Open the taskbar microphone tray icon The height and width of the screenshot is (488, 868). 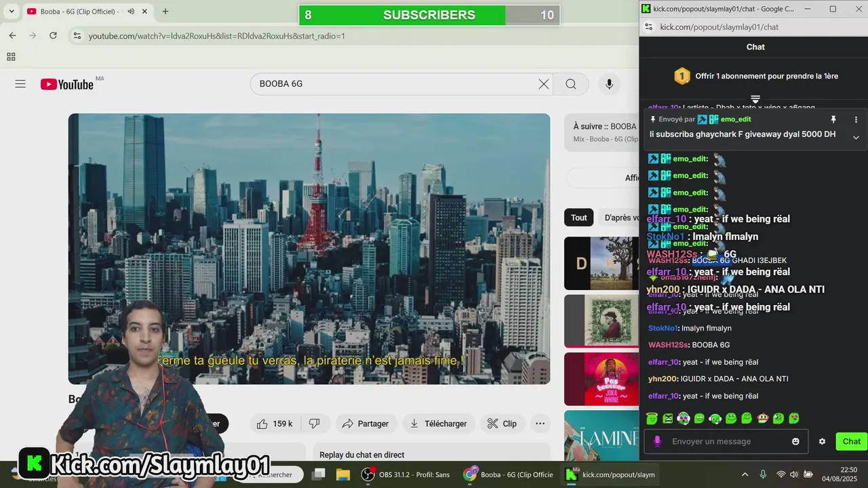[x=763, y=474]
